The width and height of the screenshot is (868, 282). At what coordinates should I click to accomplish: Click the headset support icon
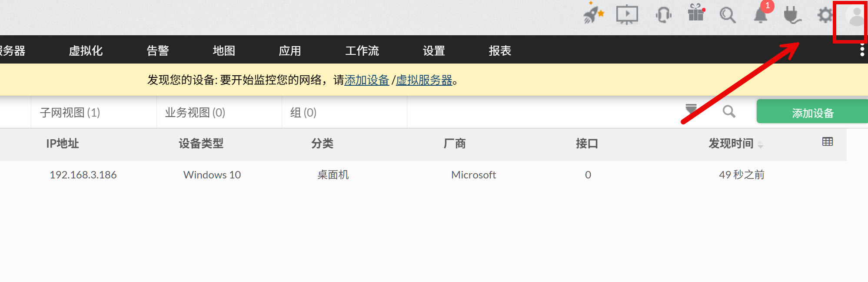[x=663, y=15]
